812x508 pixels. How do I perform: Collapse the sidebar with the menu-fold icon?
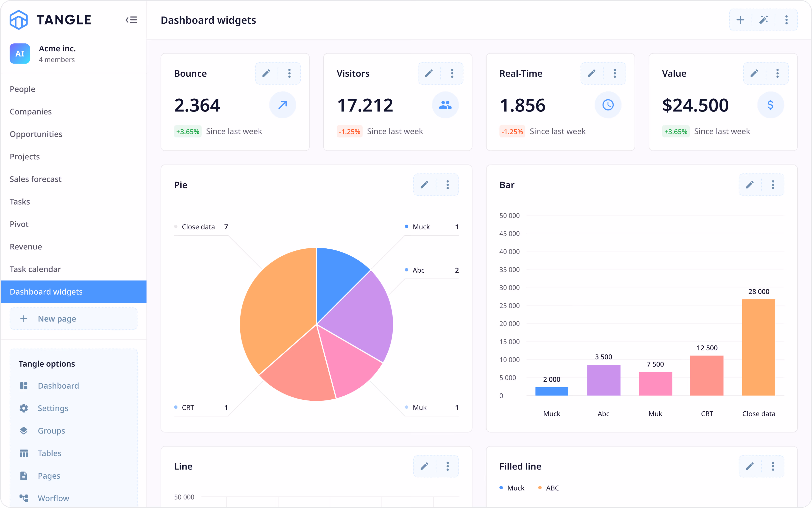[131, 20]
